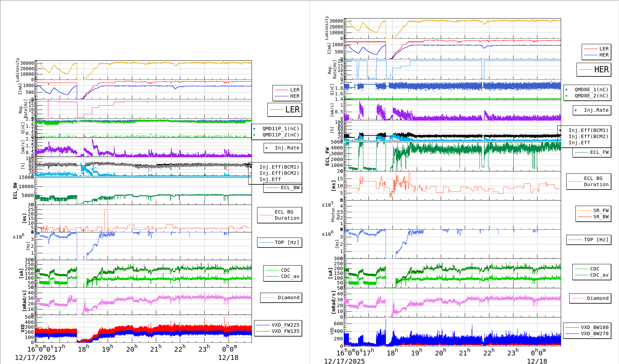The width and height of the screenshot is (619, 364).
Task: Click the large LER repetition rate legend
Action: coord(285,110)
